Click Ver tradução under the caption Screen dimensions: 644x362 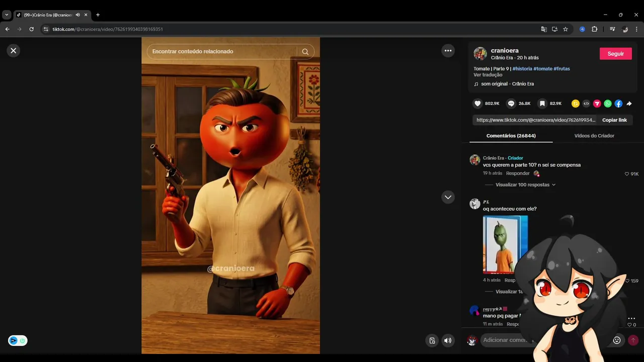(x=488, y=75)
